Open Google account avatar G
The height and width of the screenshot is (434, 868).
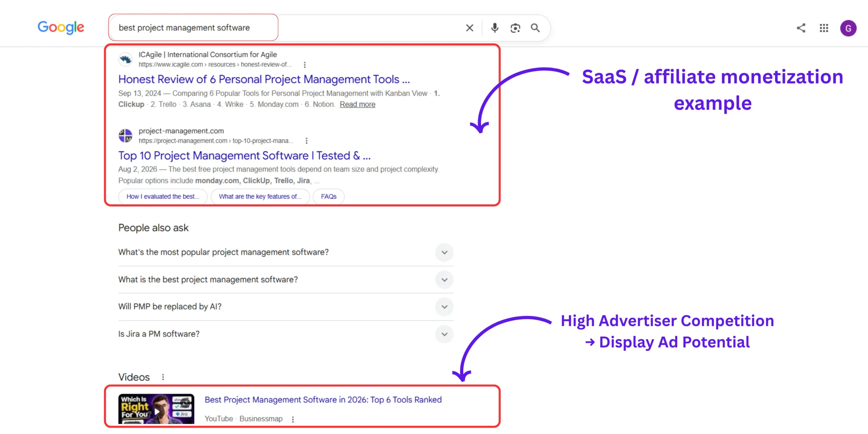[848, 28]
